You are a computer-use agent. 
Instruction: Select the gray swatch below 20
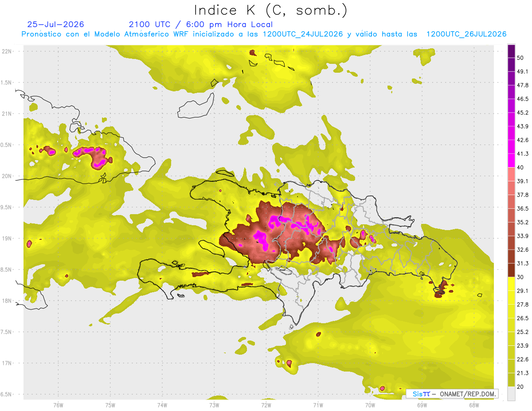point(511,394)
